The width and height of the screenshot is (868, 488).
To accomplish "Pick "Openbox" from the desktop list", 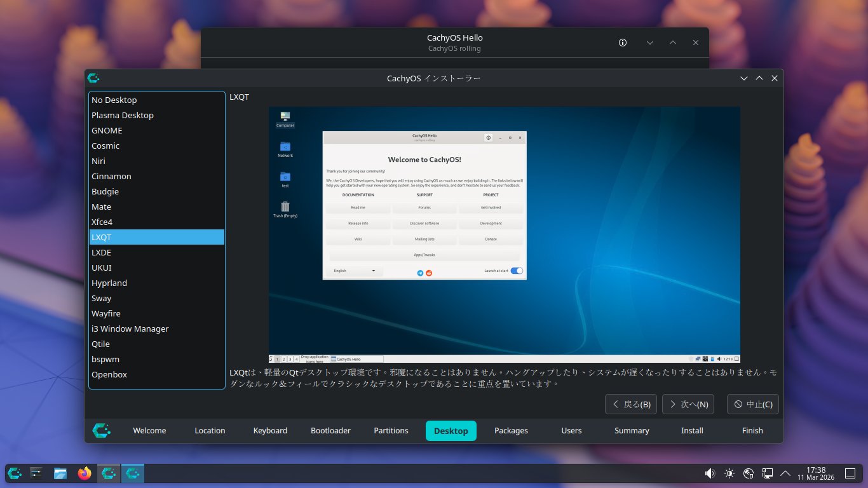I will 157,374.
